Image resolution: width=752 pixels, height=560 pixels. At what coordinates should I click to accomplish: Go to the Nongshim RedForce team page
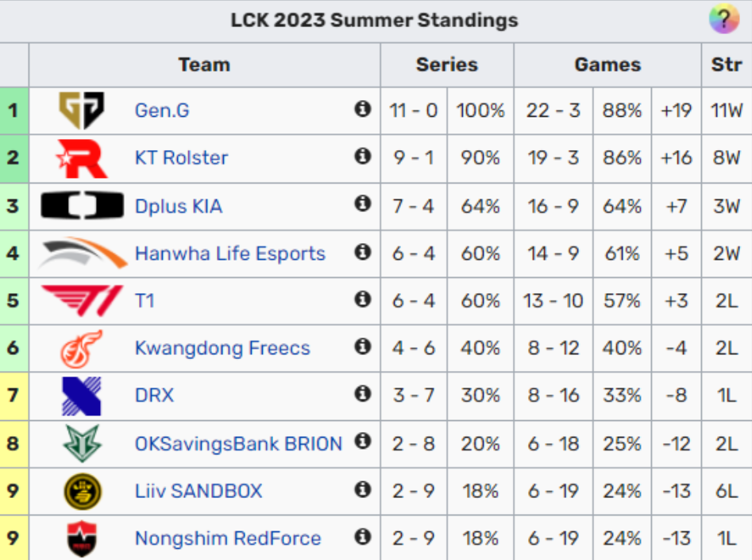(228, 539)
